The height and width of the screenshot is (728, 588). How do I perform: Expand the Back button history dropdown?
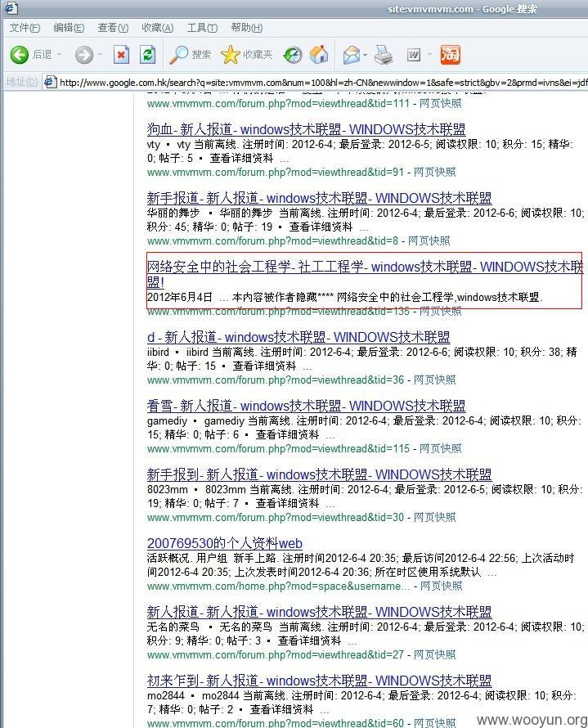[x=60, y=55]
